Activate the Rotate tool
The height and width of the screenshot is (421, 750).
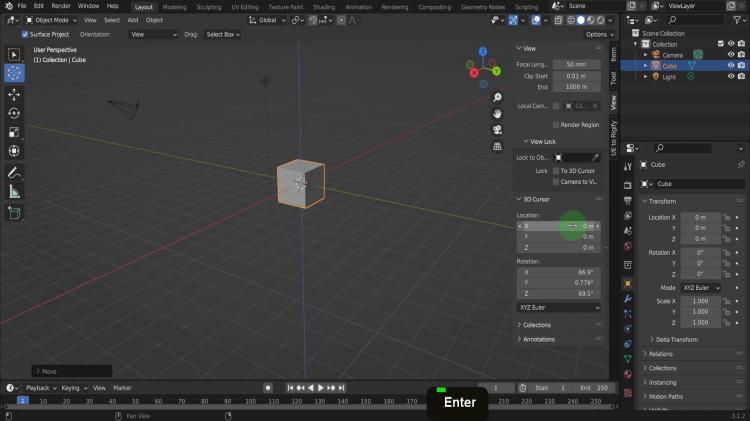pyautogui.click(x=14, y=113)
